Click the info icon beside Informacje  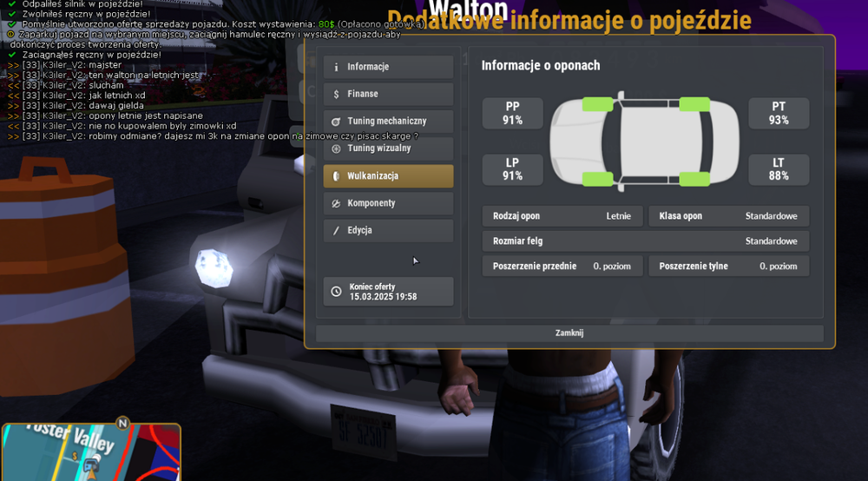336,67
